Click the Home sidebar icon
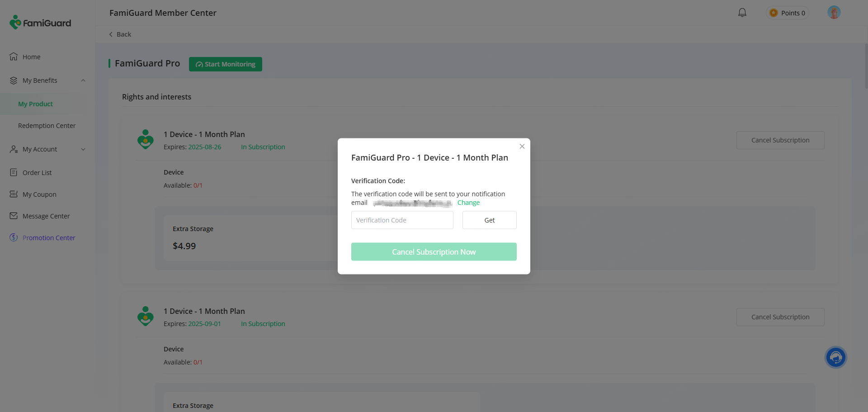The width and height of the screenshot is (868, 412). pyautogui.click(x=14, y=57)
